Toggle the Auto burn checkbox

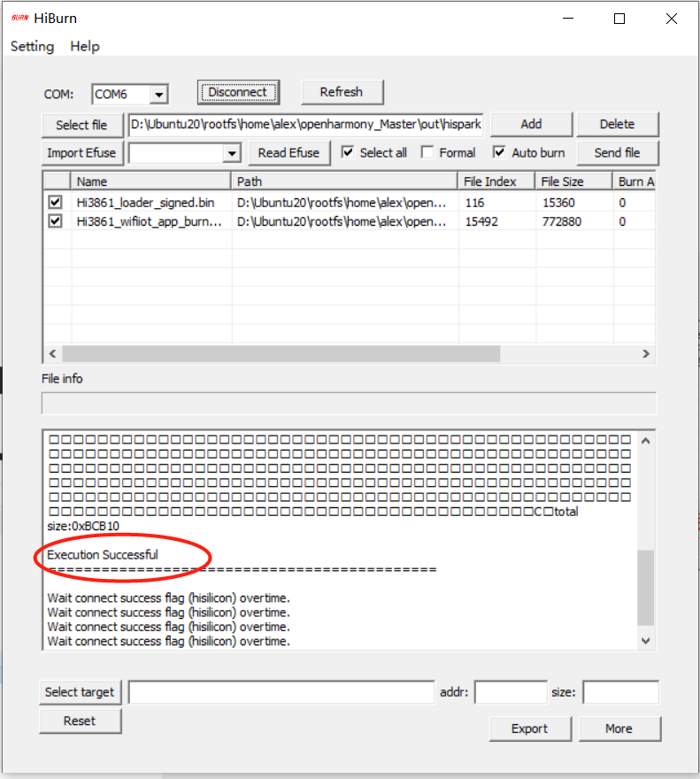point(499,152)
